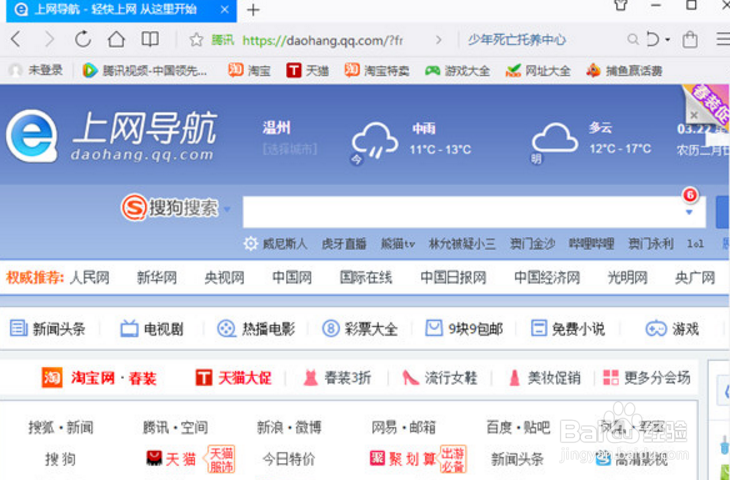Open 光明网 link
730x480 pixels.
click(x=627, y=278)
